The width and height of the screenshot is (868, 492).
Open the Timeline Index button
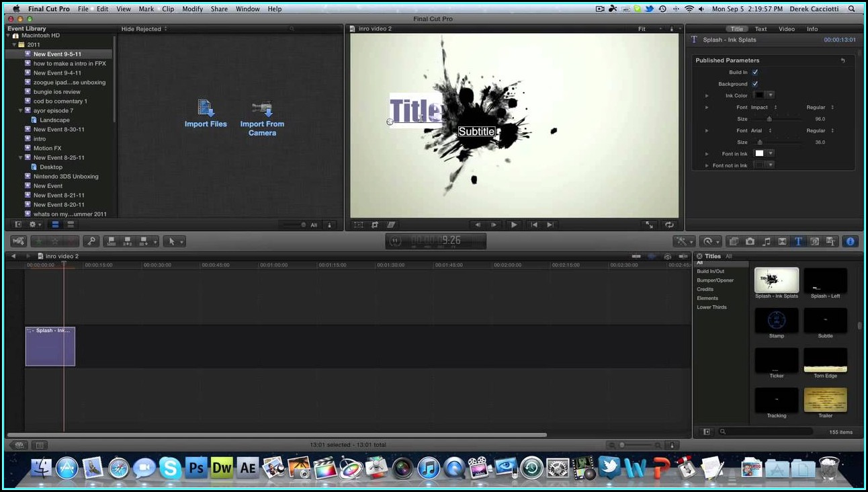[x=40, y=445]
